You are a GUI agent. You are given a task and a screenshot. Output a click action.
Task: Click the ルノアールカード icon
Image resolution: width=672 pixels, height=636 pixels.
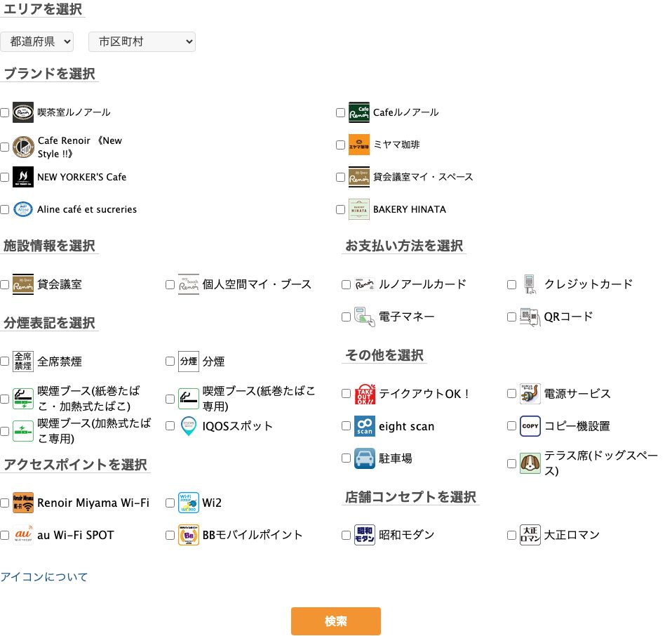(x=365, y=284)
